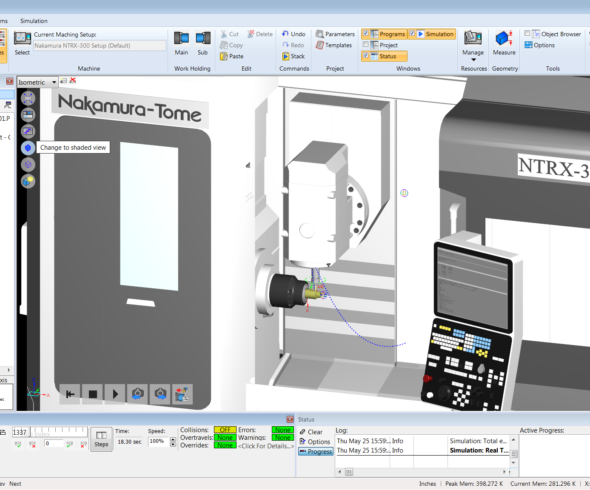Viewport: 590px width, 490px height.
Task: Click the Sub work holding icon
Action: tap(203, 38)
